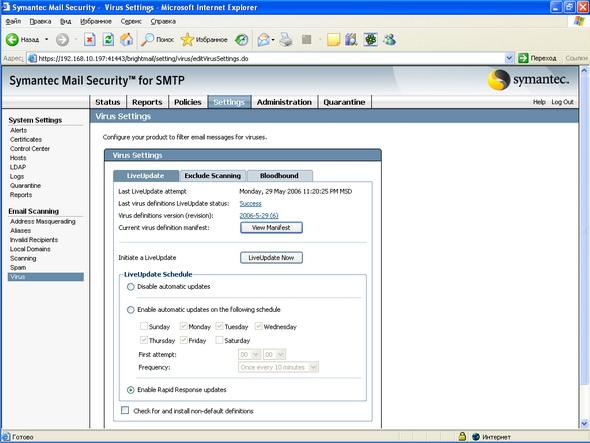Screen dimensions: 590x443
Task: Click the yellow note Discuss icon
Action: [333, 40]
